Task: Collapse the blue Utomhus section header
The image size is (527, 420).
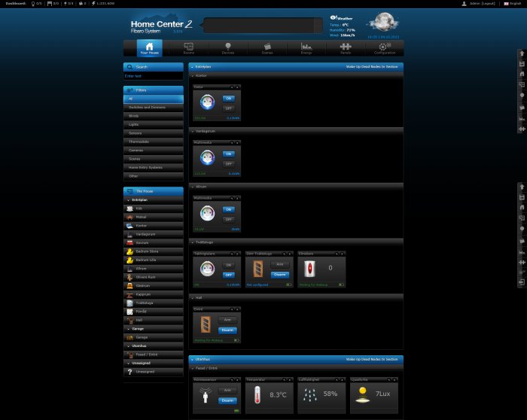Action: [192, 360]
